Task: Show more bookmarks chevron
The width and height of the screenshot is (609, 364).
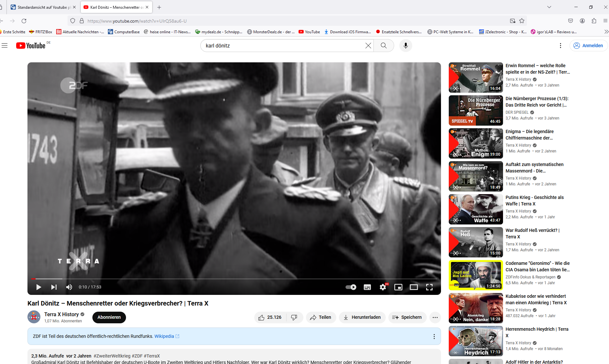Action: [606, 32]
